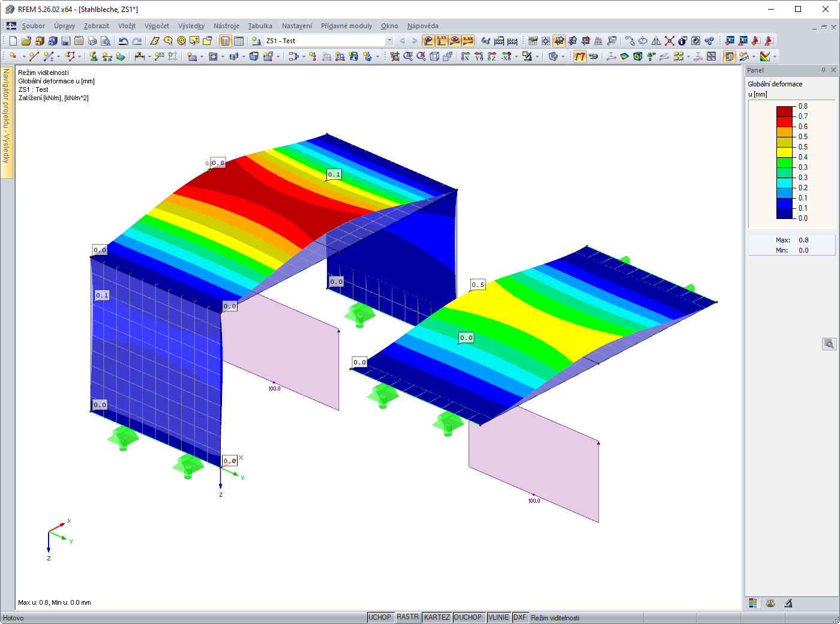The height and width of the screenshot is (624, 840).
Task: Expand the dimension tool dropdown arrow
Action: coord(150,57)
